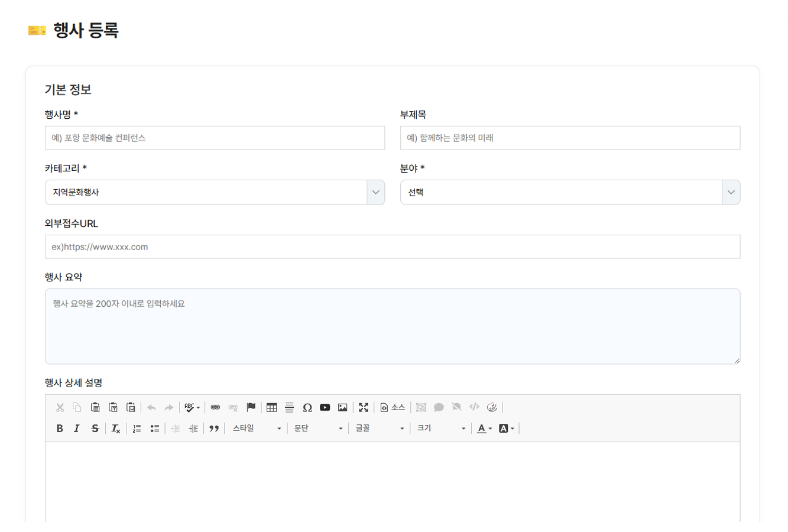Open the text color picker
Screen dimensions: 788x532
pos(484,429)
